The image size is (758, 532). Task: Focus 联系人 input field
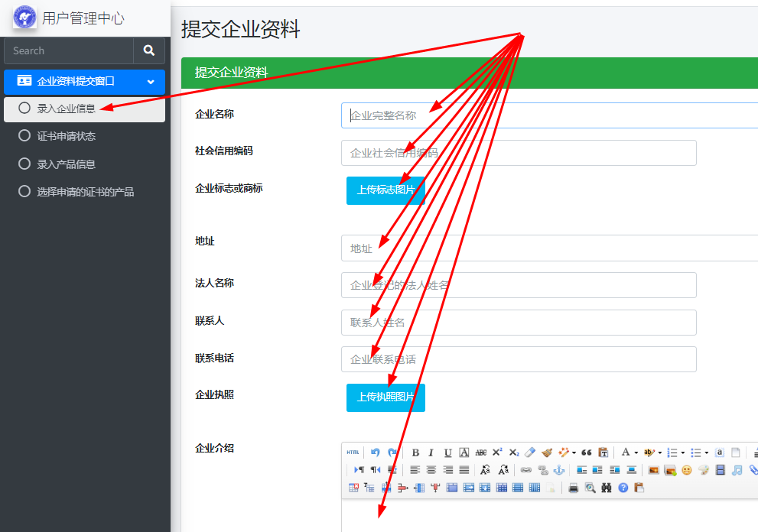519,323
